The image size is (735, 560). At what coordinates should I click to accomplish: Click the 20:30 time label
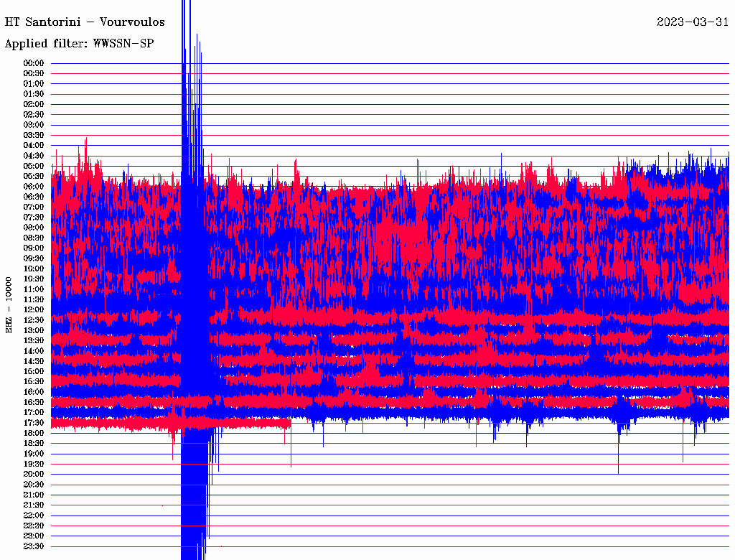point(34,485)
